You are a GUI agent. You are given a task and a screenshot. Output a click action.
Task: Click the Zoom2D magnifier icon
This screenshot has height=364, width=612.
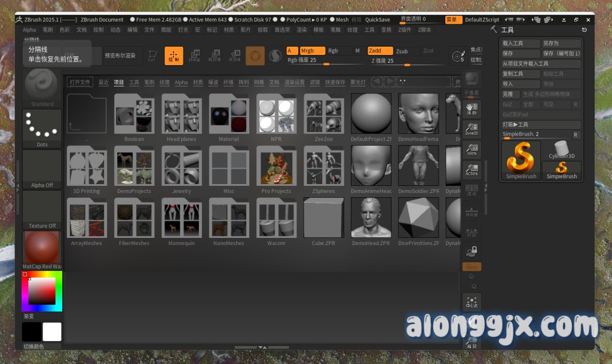(x=472, y=129)
